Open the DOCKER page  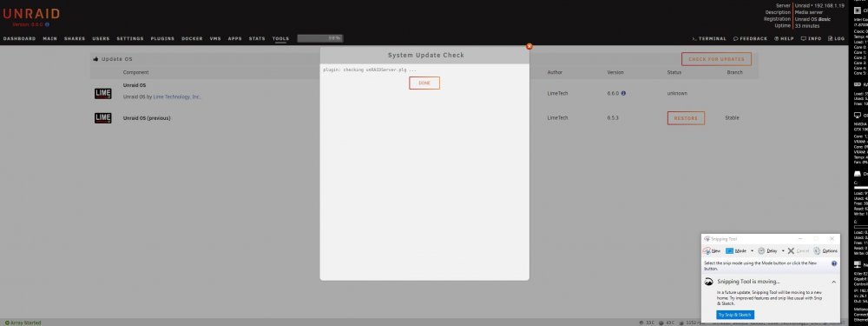pos(192,39)
